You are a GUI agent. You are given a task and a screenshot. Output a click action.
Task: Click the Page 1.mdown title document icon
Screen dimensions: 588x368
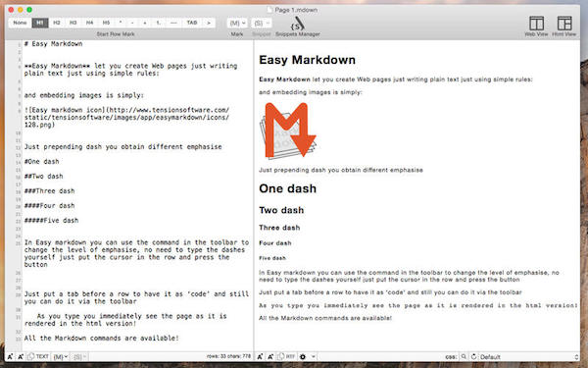[270, 10]
